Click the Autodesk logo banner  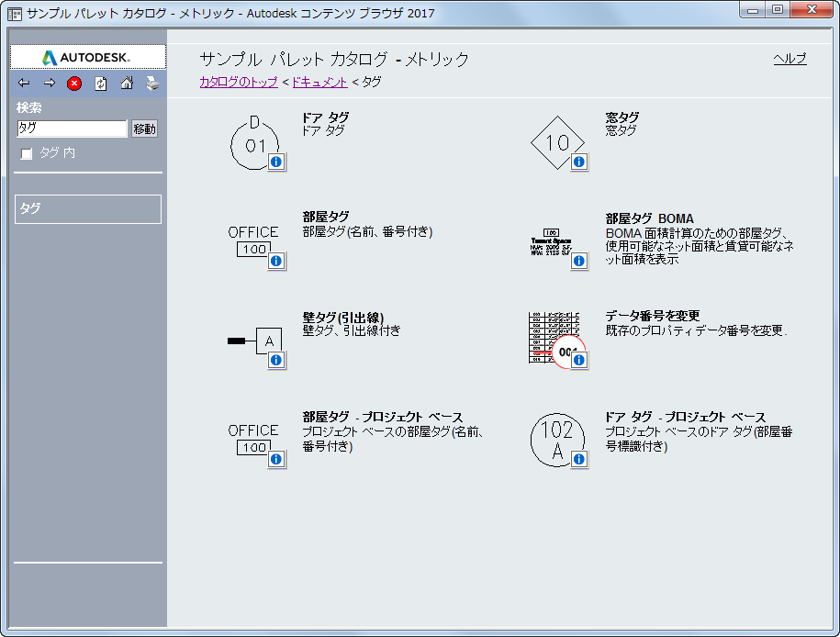point(88,57)
